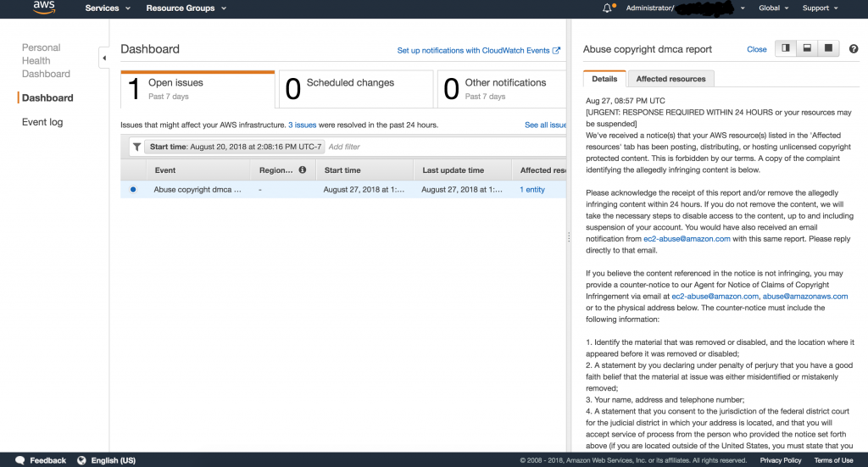The image size is (868, 467).
Task: Open Dashboard in left navigation
Action: tap(47, 98)
